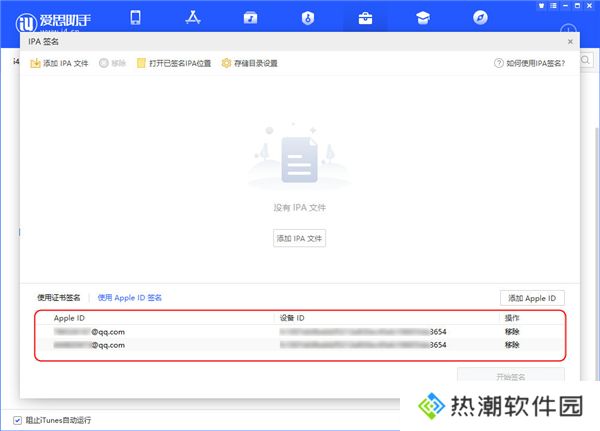Open the compass browser icon

pos(480,18)
